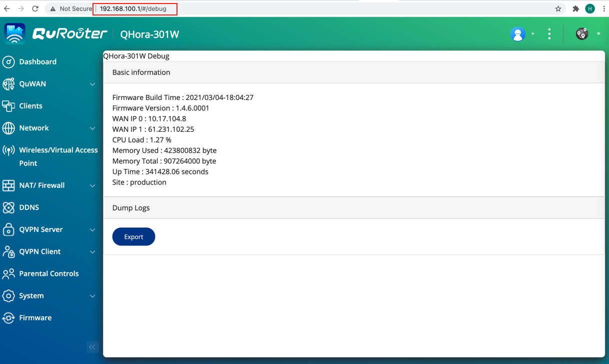Image resolution: width=609 pixels, height=364 pixels.
Task: Click the QuRouter logo icon
Action: click(14, 34)
